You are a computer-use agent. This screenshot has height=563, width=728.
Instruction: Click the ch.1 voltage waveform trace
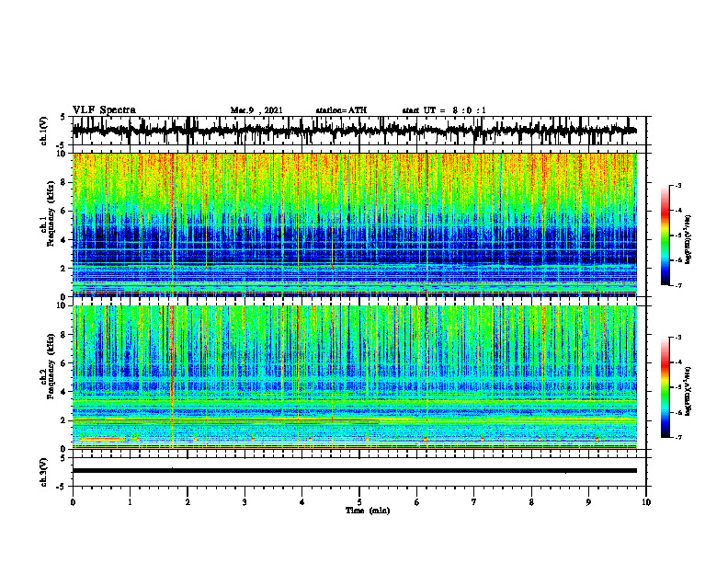point(355,131)
